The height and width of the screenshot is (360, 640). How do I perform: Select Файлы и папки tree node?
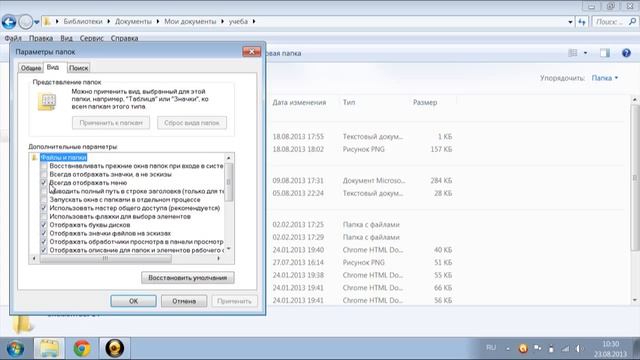[x=63, y=158]
